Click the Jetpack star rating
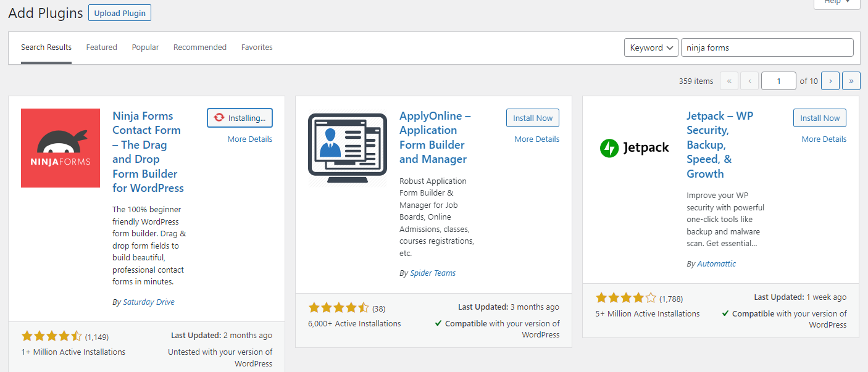868x372 pixels. (x=626, y=299)
